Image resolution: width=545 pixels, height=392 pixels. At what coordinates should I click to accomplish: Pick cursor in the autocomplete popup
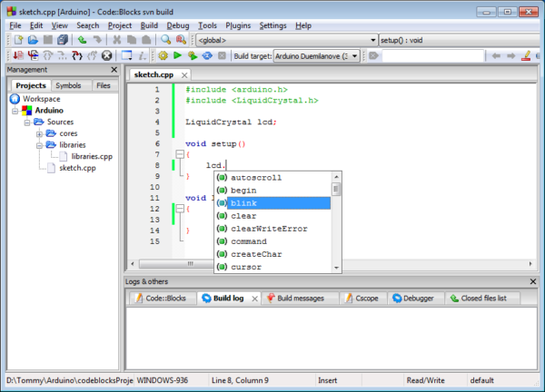[272, 267]
